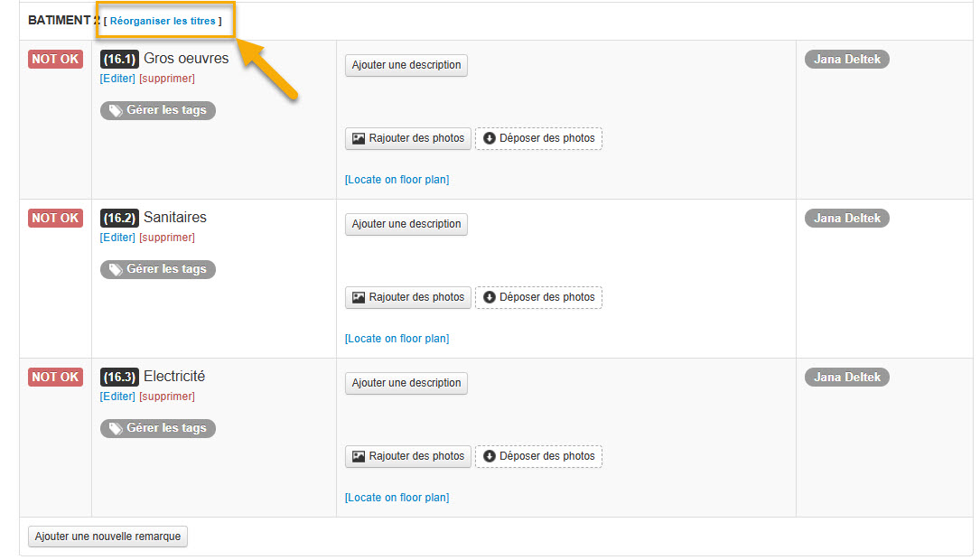Locate Electricité remark on floor plan
The image size is (980, 560).
pyautogui.click(x=397, y=498)
